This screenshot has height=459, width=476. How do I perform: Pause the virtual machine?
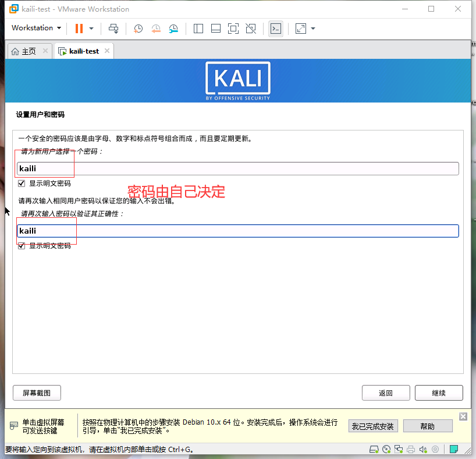[x=79, y=29]
